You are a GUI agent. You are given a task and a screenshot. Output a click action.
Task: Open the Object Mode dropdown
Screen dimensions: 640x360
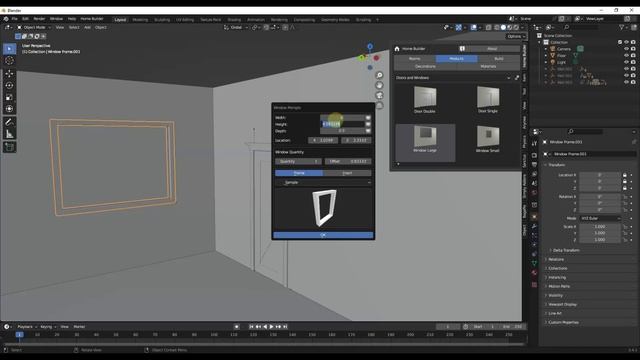[x=34, y=27]
